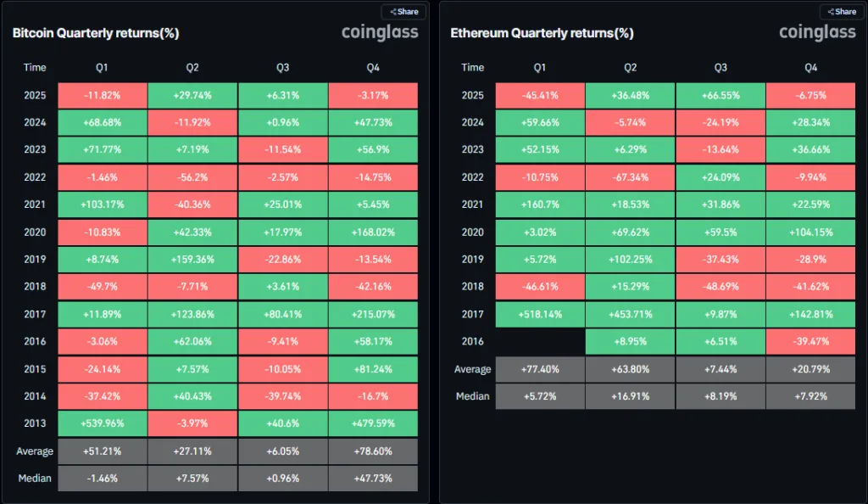Viewport: 868px width, 504px height.
Task: Click Ethereum's +104.15% cell for 2020 Q4
Action: click(x=810, y=232)
